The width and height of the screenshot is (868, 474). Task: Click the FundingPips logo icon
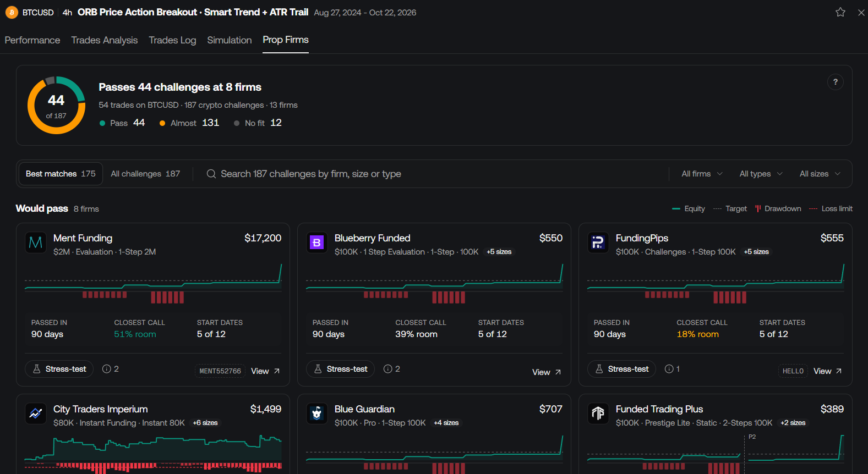pyautogui.click(x=598, y=242)
